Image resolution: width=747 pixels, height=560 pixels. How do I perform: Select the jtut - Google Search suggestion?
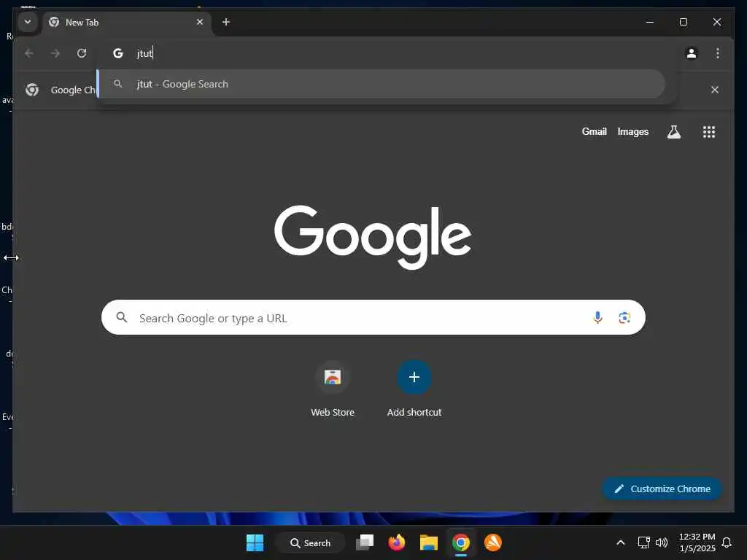[382, 85]
